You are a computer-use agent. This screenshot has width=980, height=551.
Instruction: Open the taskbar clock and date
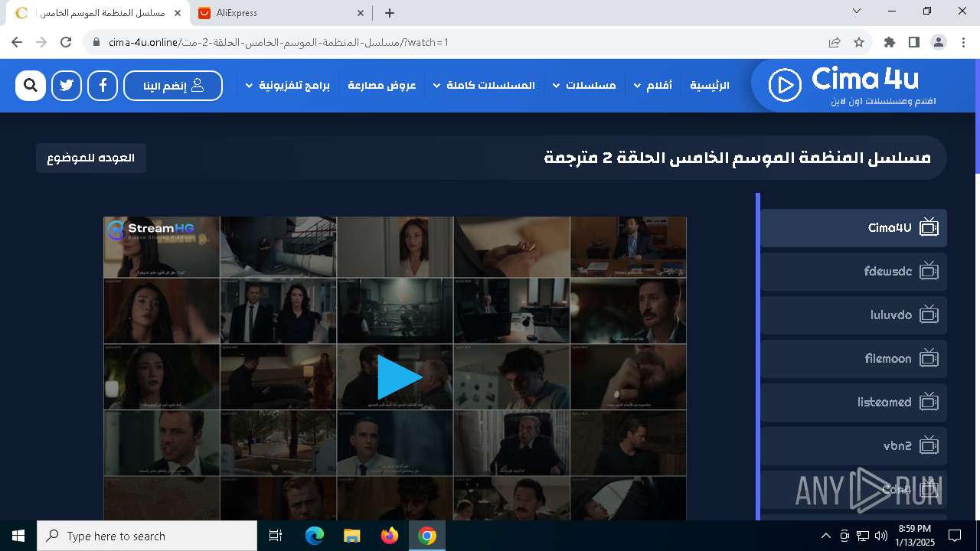pyautogui.click(x=914, y=536)
